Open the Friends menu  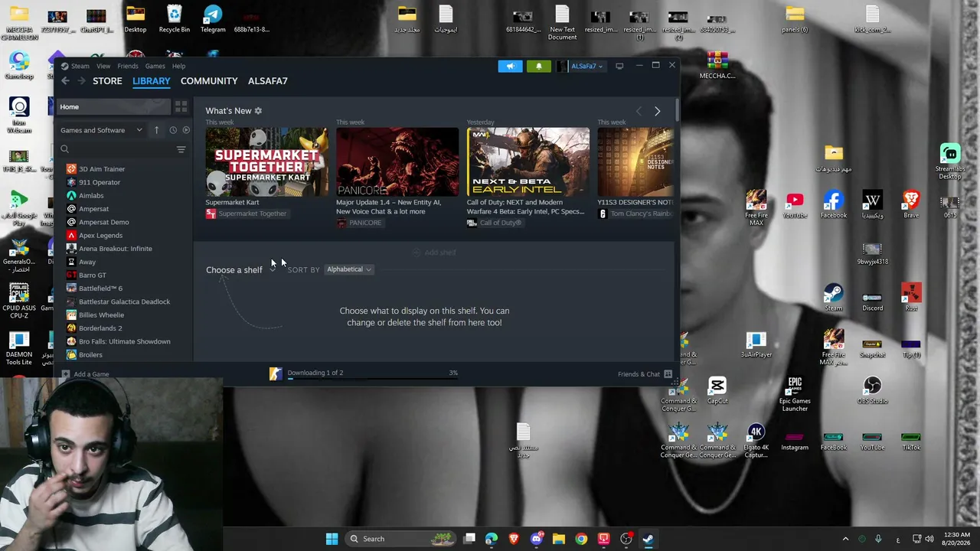(x=128, y=67)
